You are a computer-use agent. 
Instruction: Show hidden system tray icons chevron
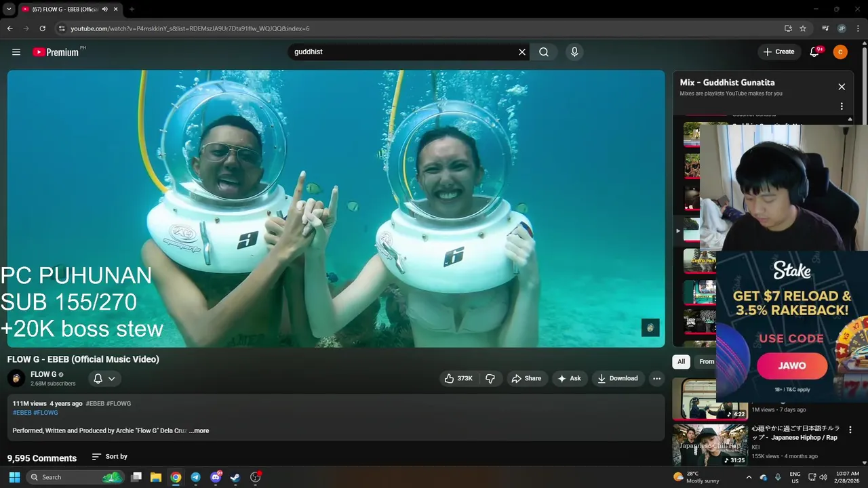[x=749, y=477]
